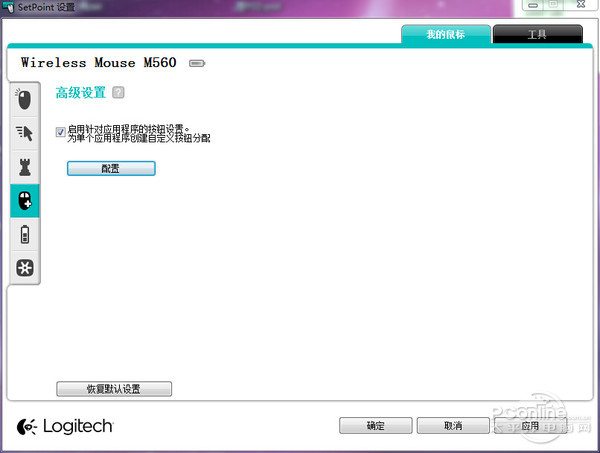Maximize the SetPoint window
The image size is (600, 453).
(x=553, y=5)
